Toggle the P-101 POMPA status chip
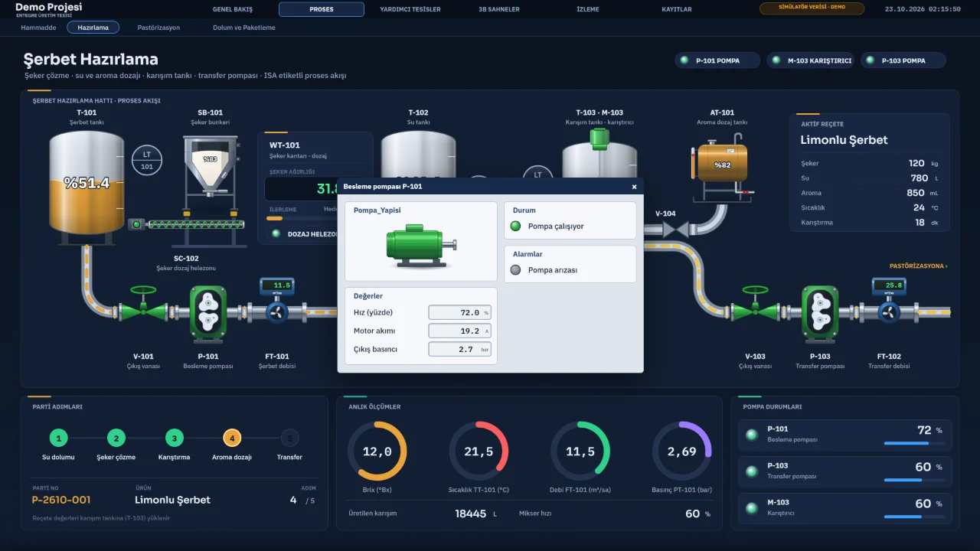Viewport: 980px width, 551px height. (x=717, y=60)
